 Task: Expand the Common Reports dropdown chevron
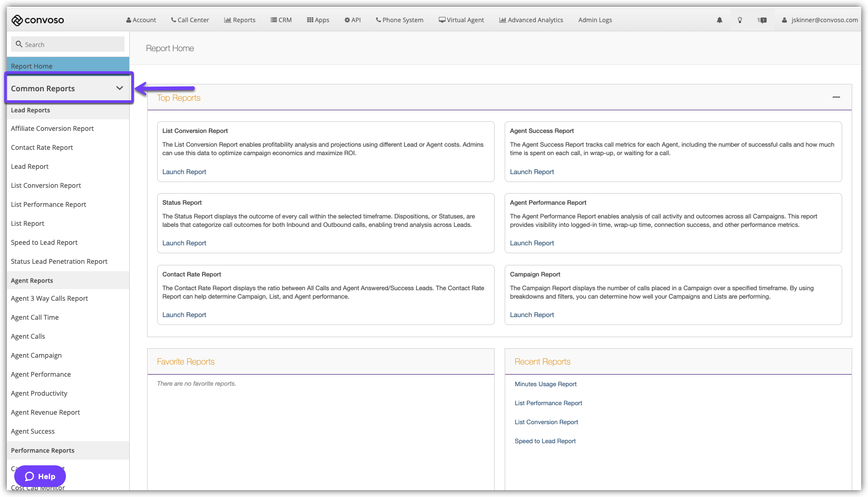coord(120,88)
